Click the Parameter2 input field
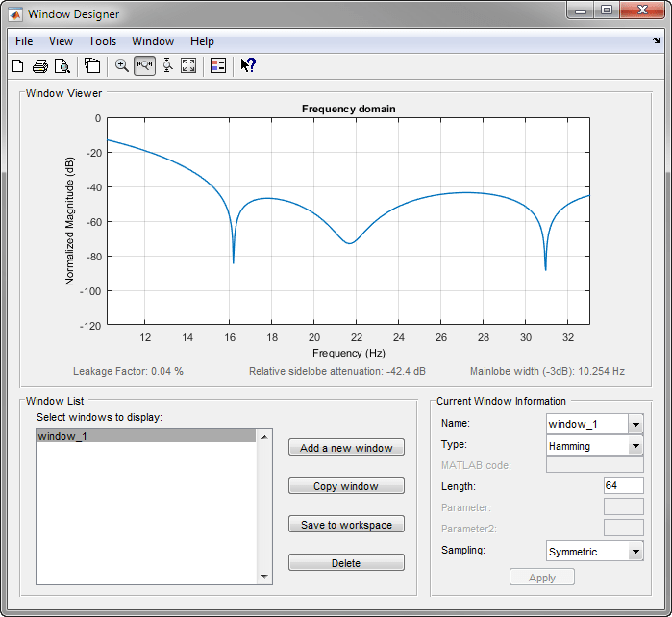 coord(624,528)
